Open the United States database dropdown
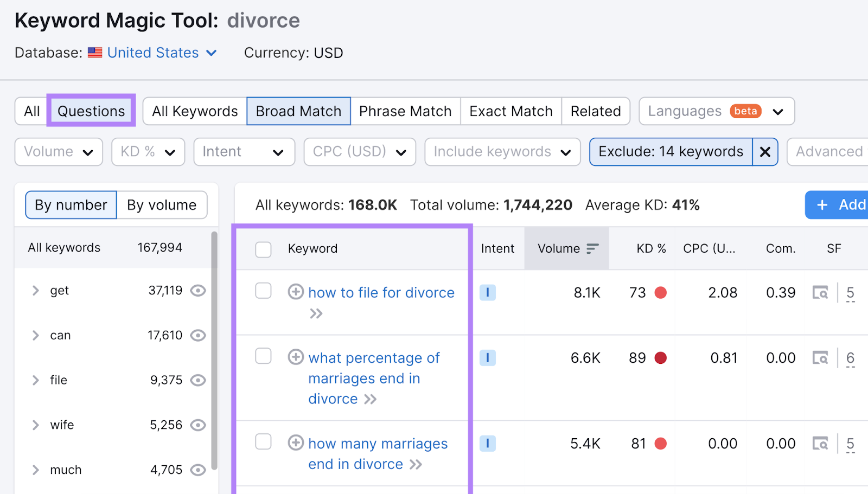 point(162,53)
